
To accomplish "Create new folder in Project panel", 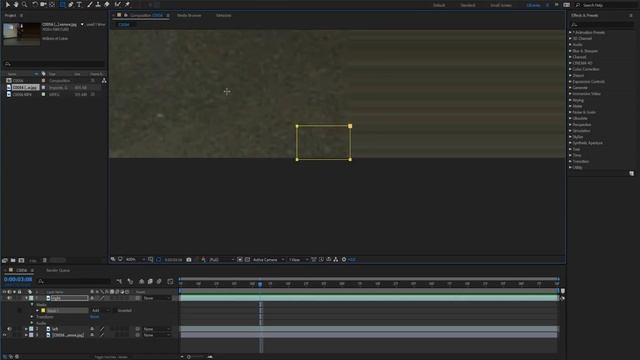I will pyautogui.click(x=13, y=260).
